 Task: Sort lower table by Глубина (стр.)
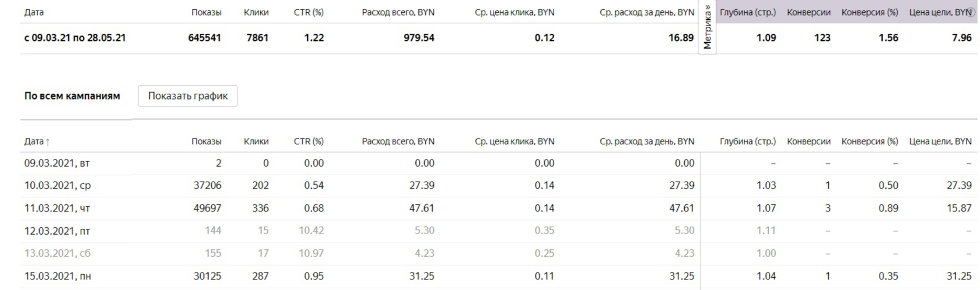pyautogui.click(x=748, y=142)
